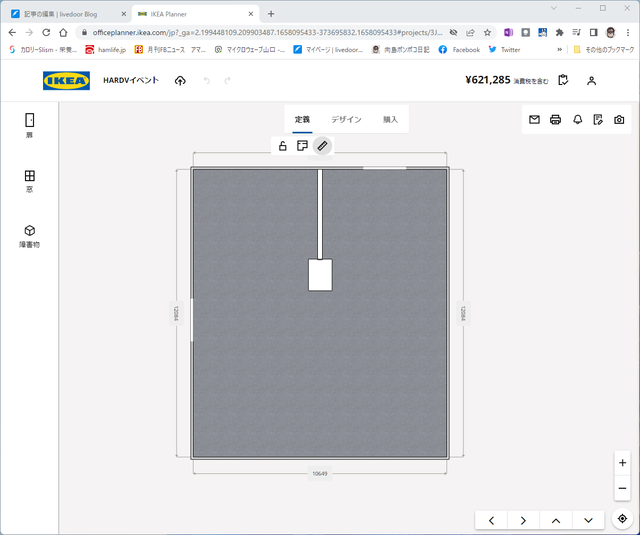Click the left wall dimension label
The image size is (640, 535).
point(176,313)
